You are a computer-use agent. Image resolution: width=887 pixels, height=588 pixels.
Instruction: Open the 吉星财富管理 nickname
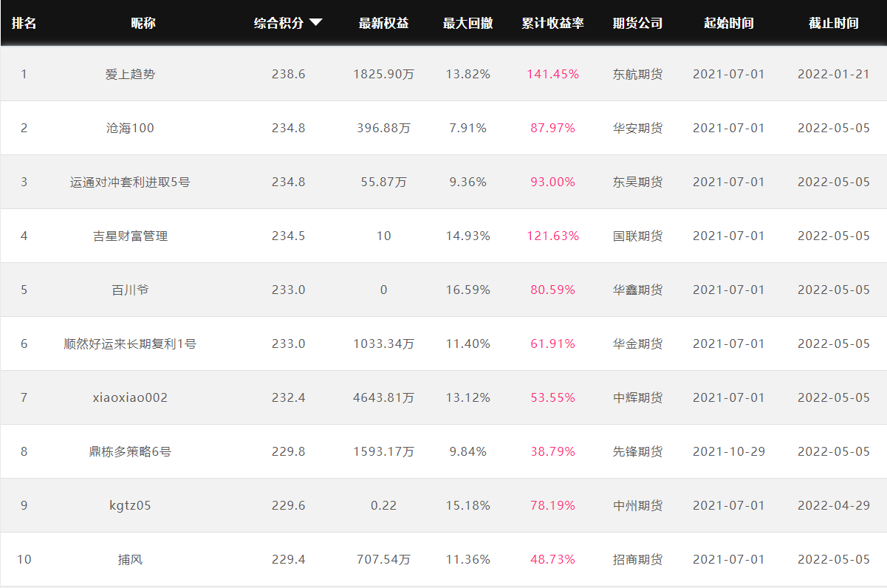pyautogui.click(x=131, y=236)
